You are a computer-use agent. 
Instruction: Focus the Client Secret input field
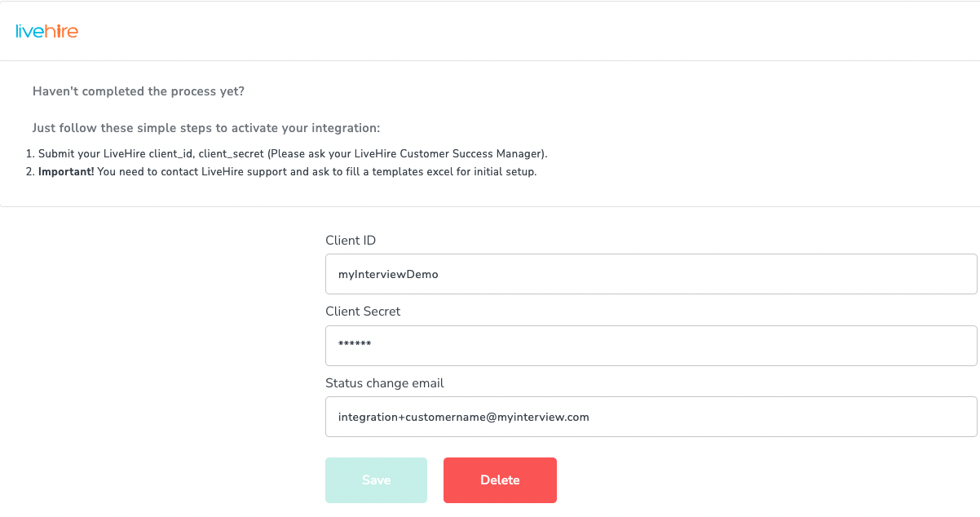click(651, 346)
